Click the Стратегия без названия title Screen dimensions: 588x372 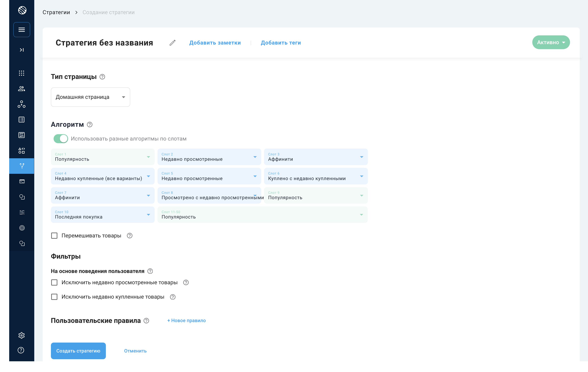coord(104,43)
